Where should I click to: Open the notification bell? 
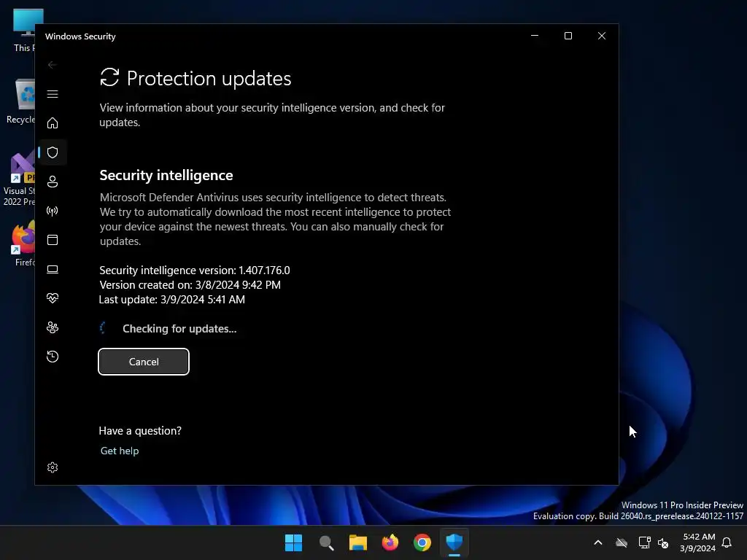click(x=727, y=542)
